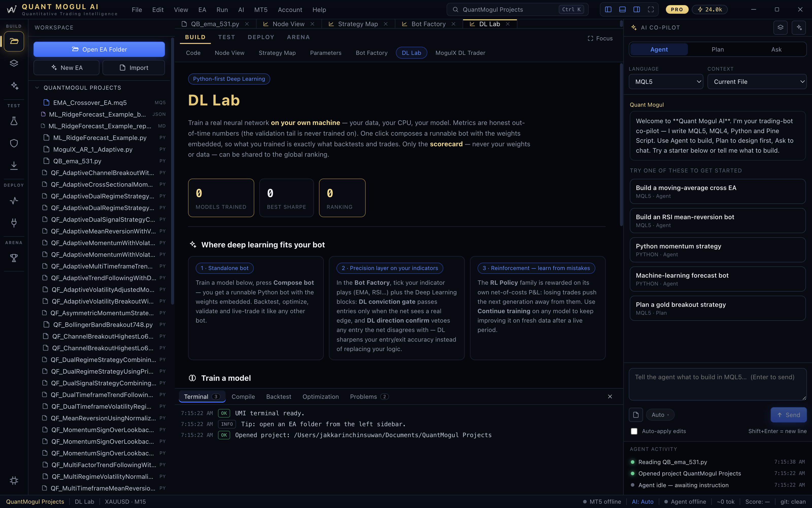Click the Import button

pos(133,68)
